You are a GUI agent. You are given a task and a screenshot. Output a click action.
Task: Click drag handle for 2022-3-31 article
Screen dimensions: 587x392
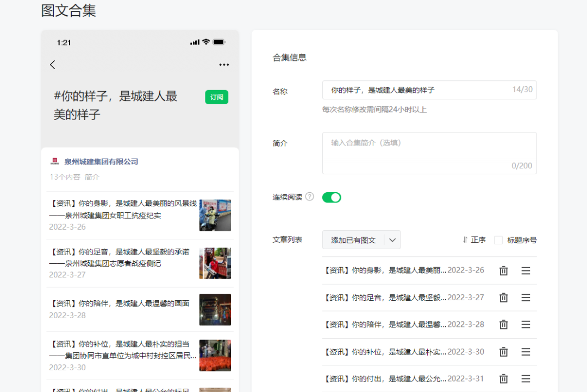coord(526,379)
